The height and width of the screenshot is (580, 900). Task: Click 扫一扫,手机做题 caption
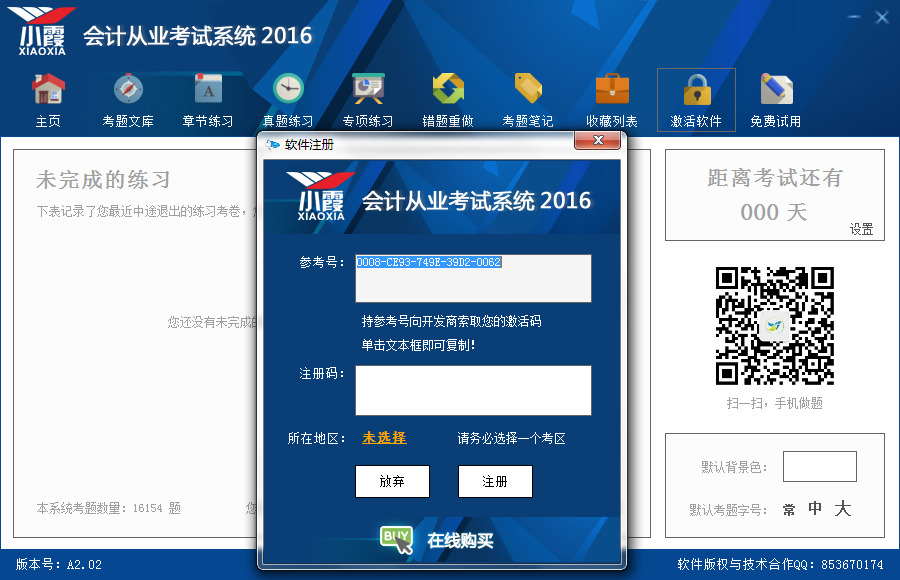(774, 404)
